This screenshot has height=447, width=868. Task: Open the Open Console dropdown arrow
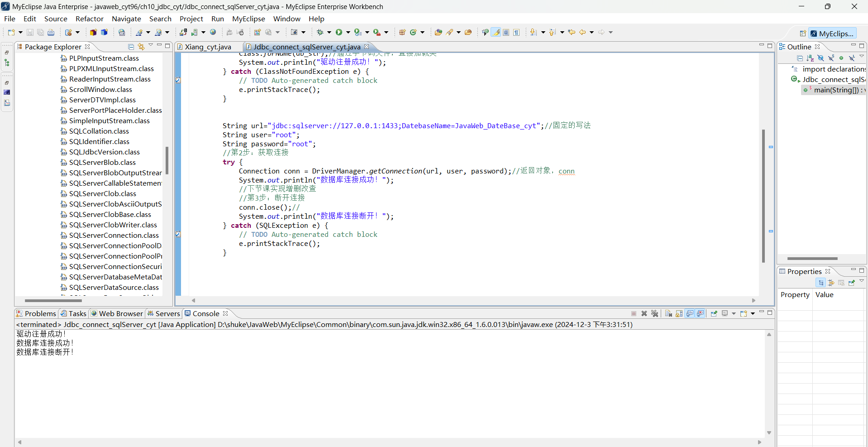coord(753,314)
